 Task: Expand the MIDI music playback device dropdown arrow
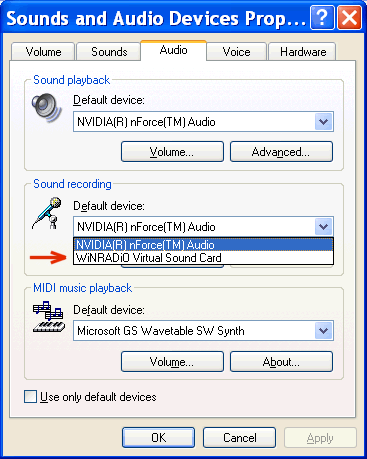click(324, 331)
